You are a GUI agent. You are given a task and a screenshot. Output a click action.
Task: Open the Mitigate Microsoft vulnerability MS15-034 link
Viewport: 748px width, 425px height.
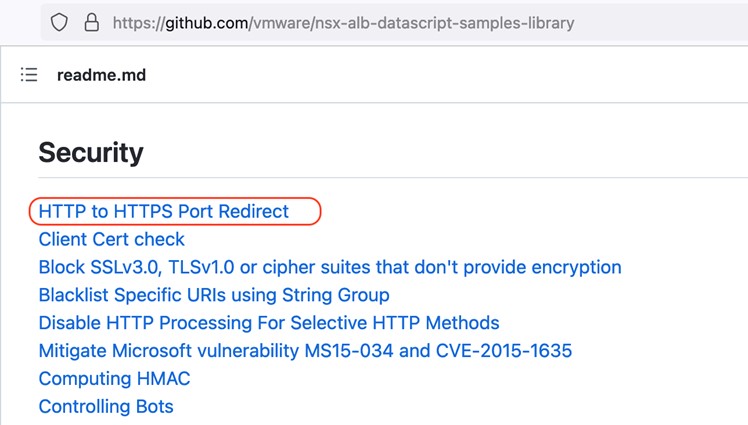(305, 351)
